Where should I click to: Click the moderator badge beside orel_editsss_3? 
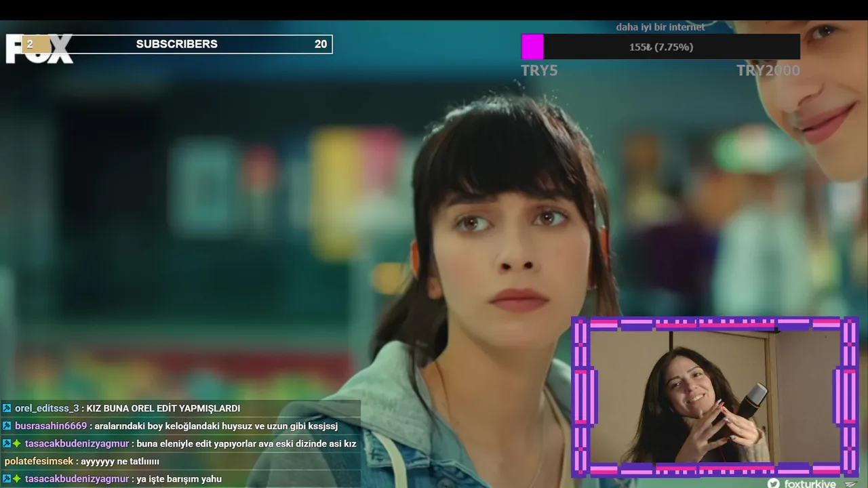pos(7,408)
